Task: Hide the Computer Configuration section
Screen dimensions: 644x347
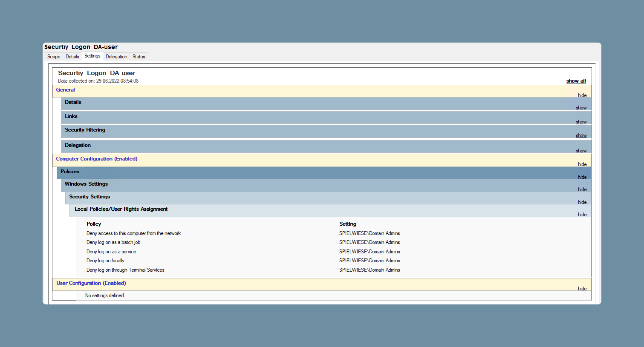Action: [x=582, y=164]
